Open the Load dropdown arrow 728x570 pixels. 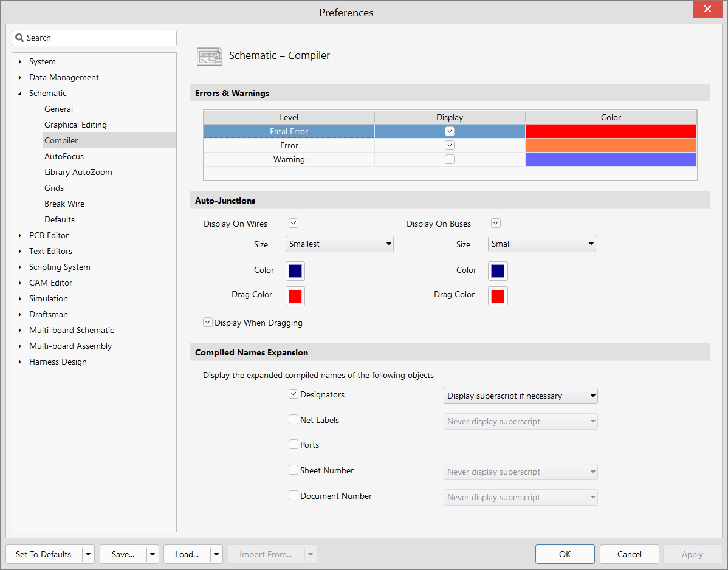coord(216,554)
